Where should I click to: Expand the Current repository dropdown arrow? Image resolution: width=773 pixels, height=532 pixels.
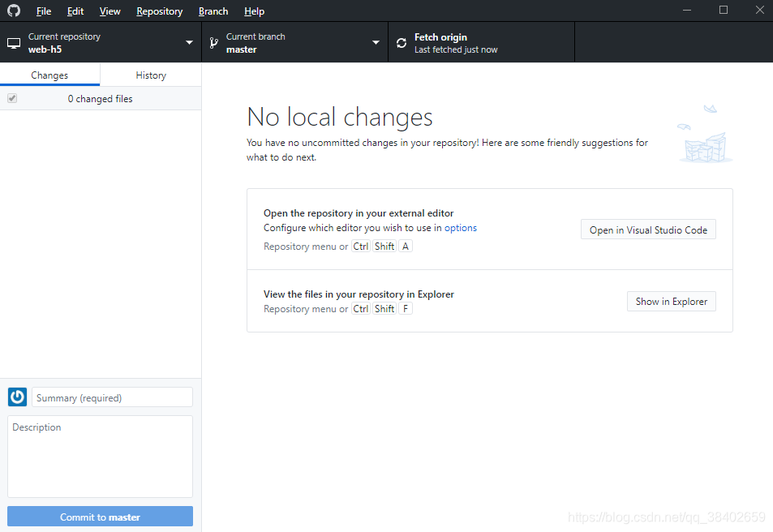click(189, 43)
